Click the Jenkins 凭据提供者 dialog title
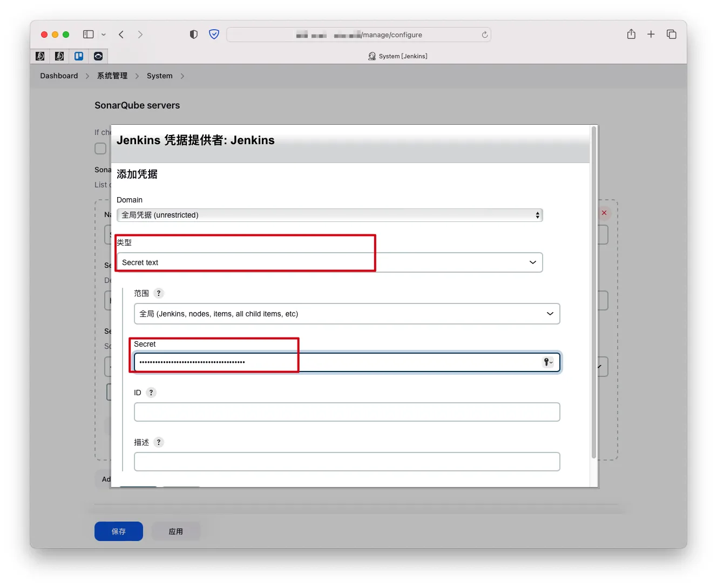717x588 pixels. [195, 140]
